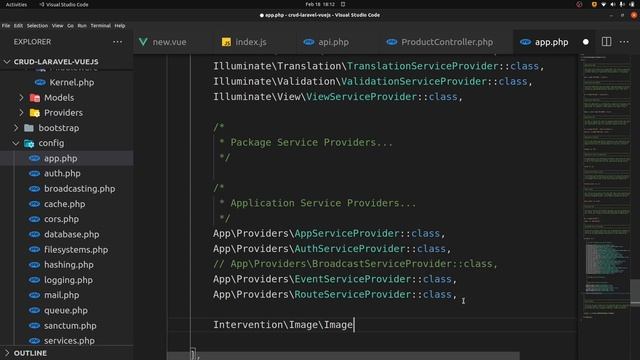640x360 pixels.
Task: Click the horizontal scrollbar below the editor
Action: (x=343, y=356)
